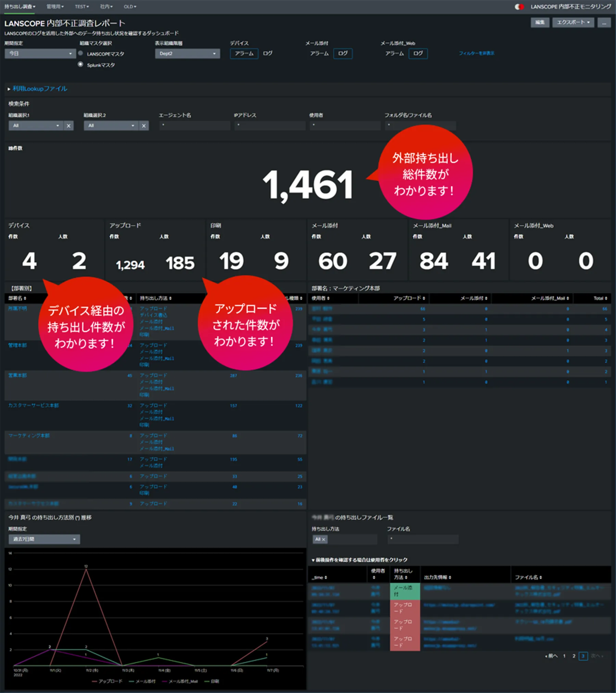
Task: Sort marketing table by Total column
Action: pos(600,298)
